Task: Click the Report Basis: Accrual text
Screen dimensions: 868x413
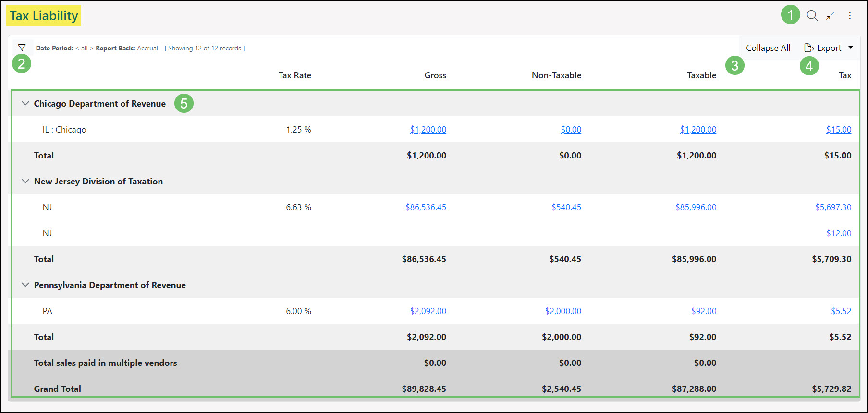Action: pos(127,48)
